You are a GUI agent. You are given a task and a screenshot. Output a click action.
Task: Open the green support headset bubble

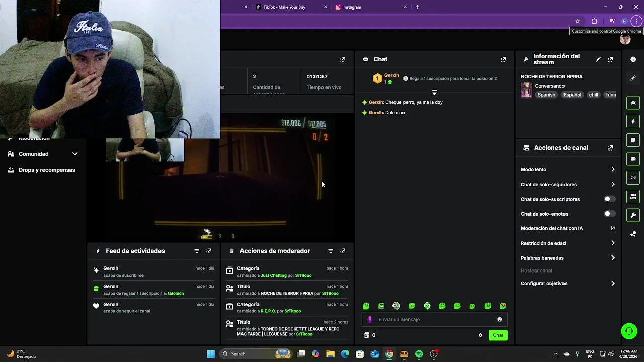point(629,331)
